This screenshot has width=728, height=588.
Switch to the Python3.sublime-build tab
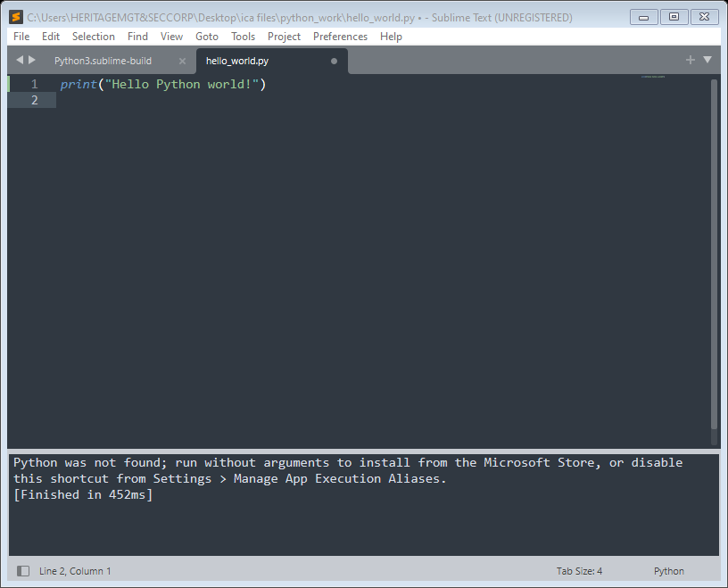click(103, 61)
